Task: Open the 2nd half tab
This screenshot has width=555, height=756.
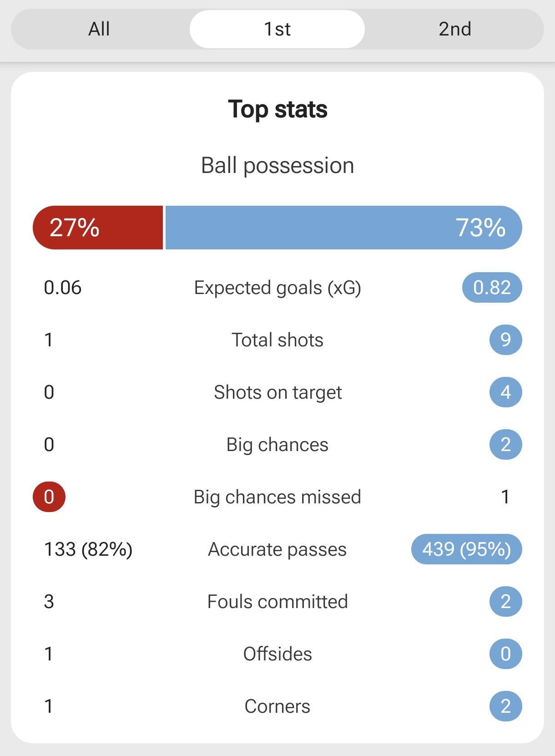Action: tap(454, 29)
